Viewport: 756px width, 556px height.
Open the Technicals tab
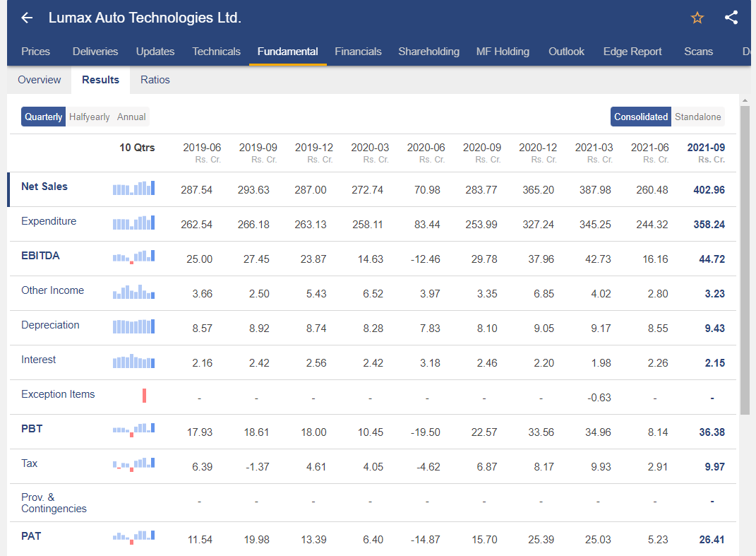(x=216, y=52)
